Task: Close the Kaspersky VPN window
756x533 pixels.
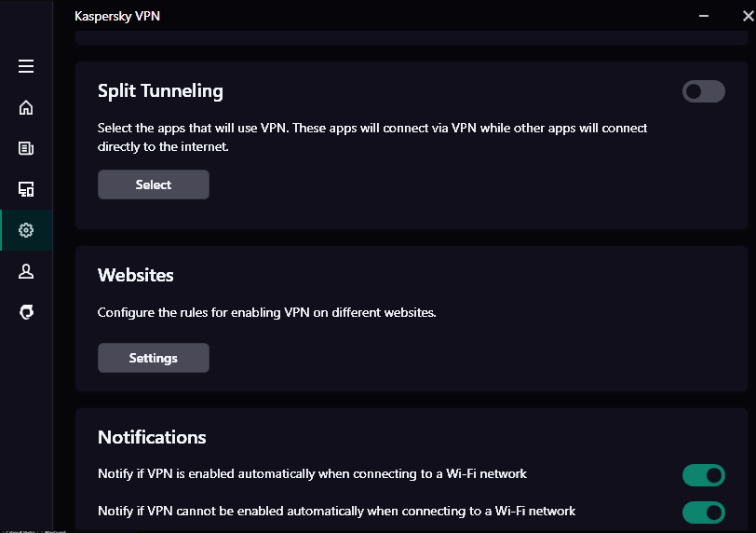Action: (747, 15)
